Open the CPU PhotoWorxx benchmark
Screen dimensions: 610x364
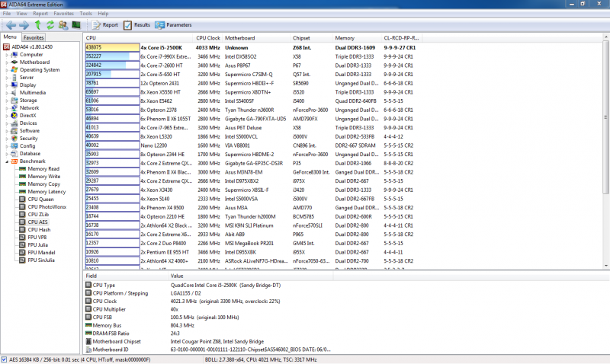[47, 206]
